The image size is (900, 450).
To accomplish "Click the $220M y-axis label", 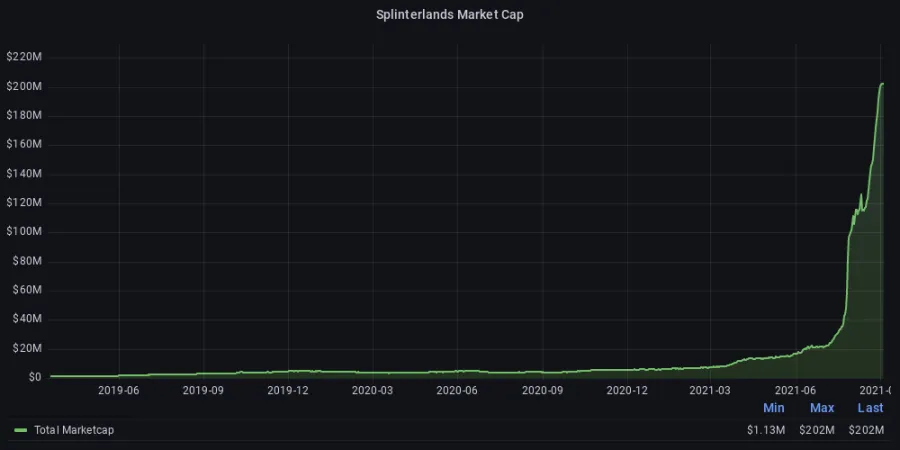I will pos(24,57).
